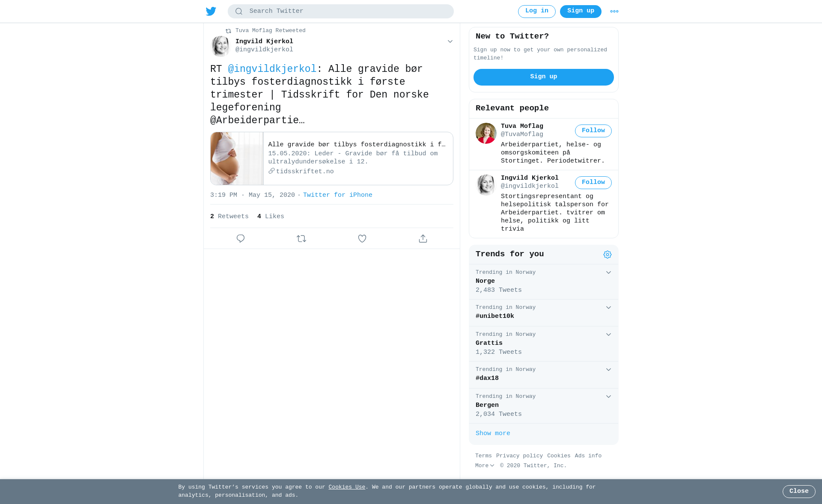
Task: Click Ingvild Kjerkol's avatar in tweet header
Action: point(220,46)
